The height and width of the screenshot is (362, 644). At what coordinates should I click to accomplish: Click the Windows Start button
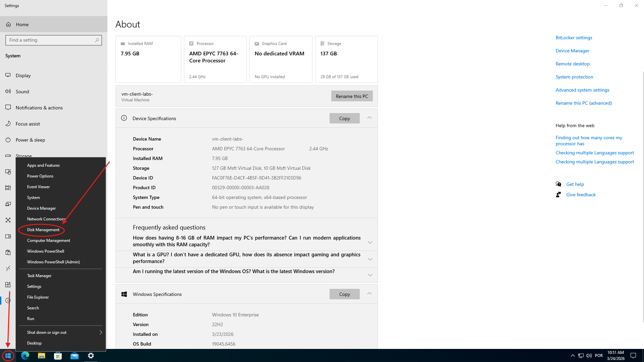(8, 356)
